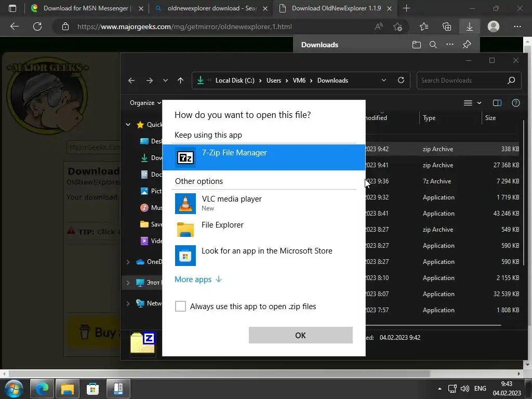Reload the majorgeeks page
Screen dimensions: 532x399
pos(37,26)
